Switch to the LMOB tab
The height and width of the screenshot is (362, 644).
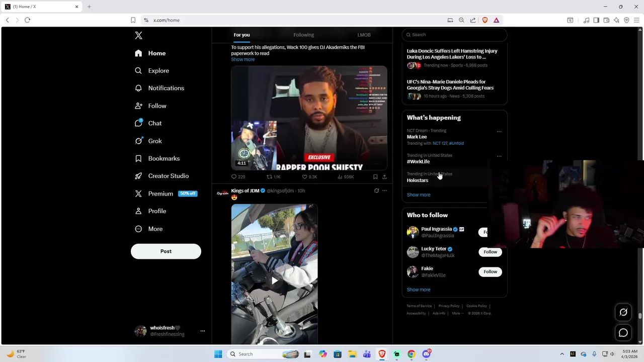coord(364,35)
